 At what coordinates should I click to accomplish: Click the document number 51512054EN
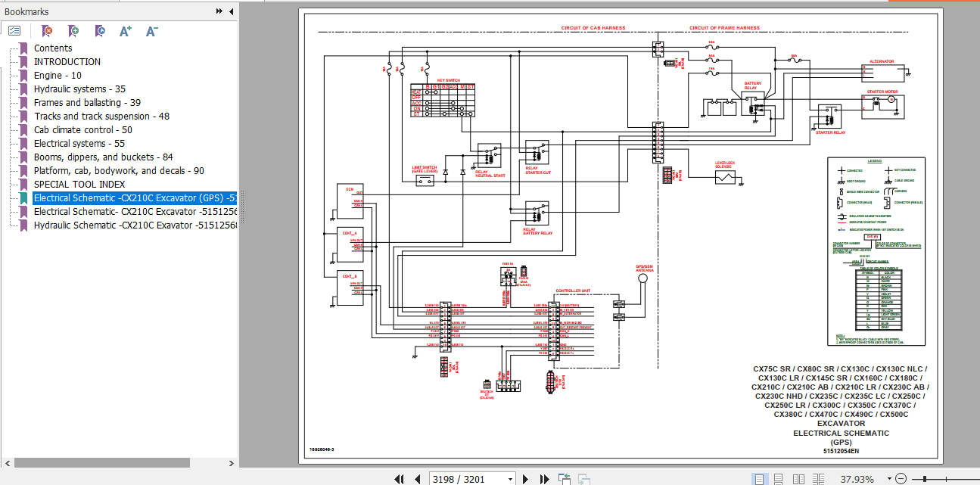pyautogui.click(x=841, y=451)
